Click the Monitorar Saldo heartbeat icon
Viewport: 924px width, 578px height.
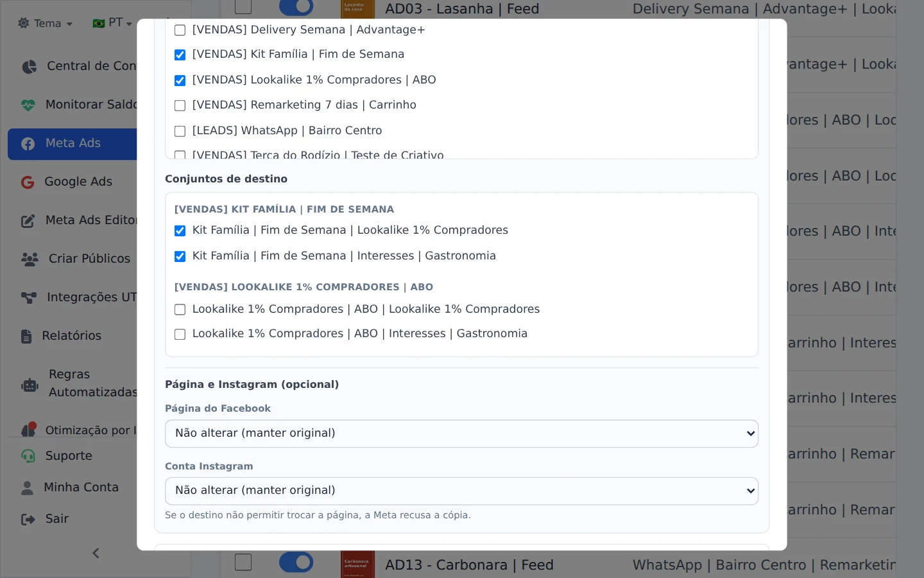pos(28,105)
